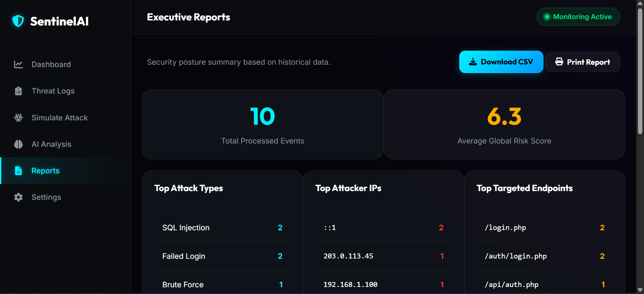Click the Reports document icon
Image resolution: width=644 pixels, height=294 pixels.
(x=18, y=171)
